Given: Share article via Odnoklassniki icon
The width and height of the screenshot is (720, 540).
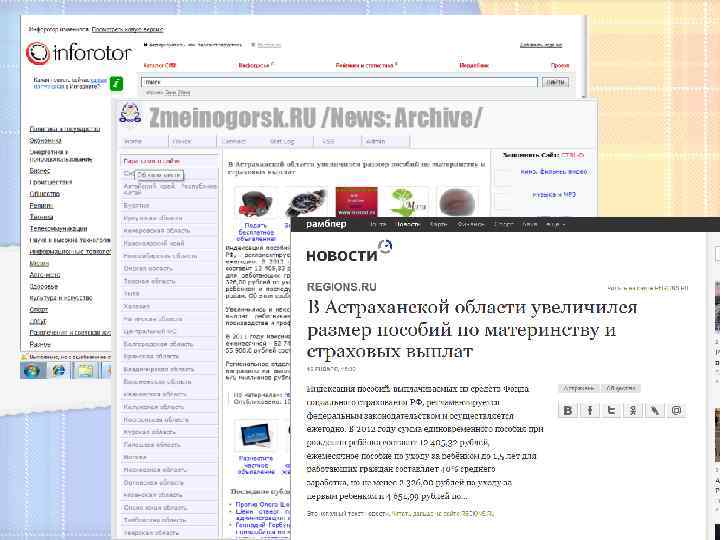Looking at the screenshot, I should pyautogui.click(x=633, y=410).
